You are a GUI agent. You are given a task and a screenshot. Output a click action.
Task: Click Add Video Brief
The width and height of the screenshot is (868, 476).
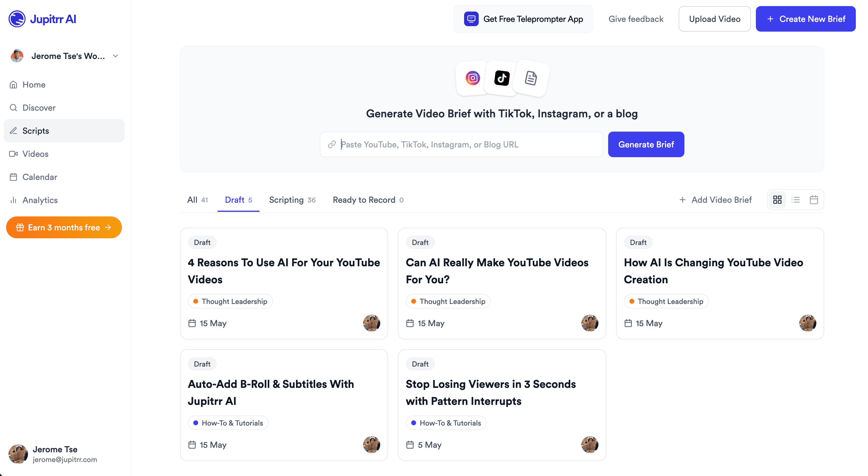(715, 200)
